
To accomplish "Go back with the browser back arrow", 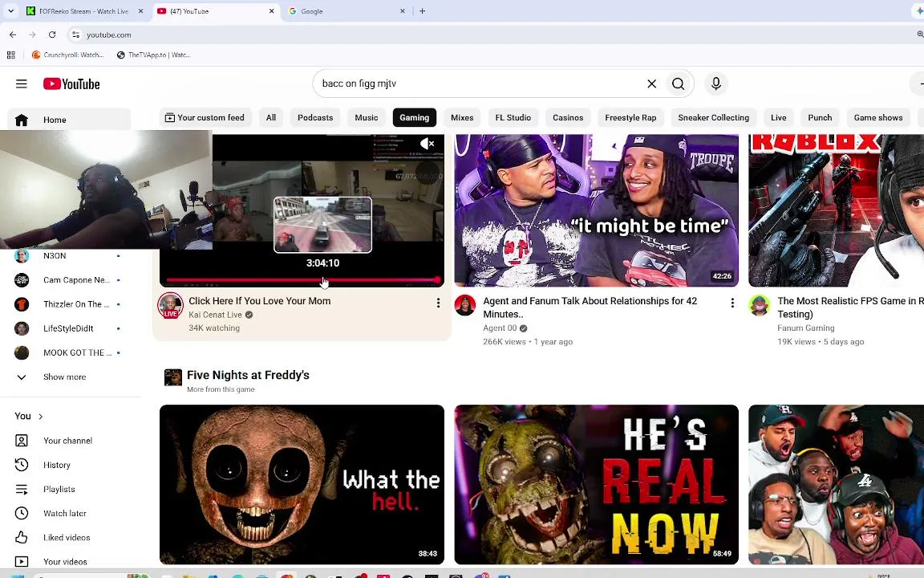I will click(x=13, y=35).
